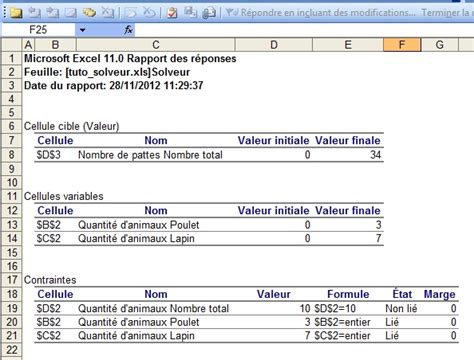This screenshot has height=360, width=474.
Task: Go to the next comment icon
Action: [52, 13]
